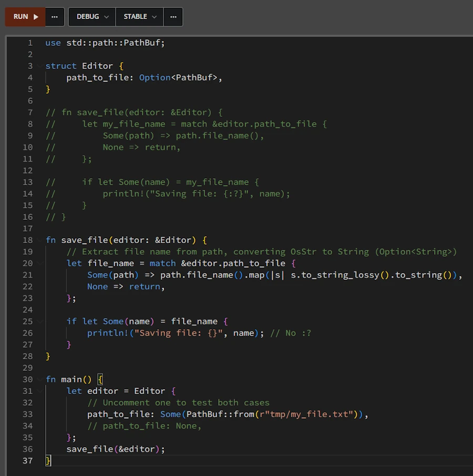Click the Option type on line 4
Image resolution: width=473 pixels, height=476 pixels.
point(155,78)
